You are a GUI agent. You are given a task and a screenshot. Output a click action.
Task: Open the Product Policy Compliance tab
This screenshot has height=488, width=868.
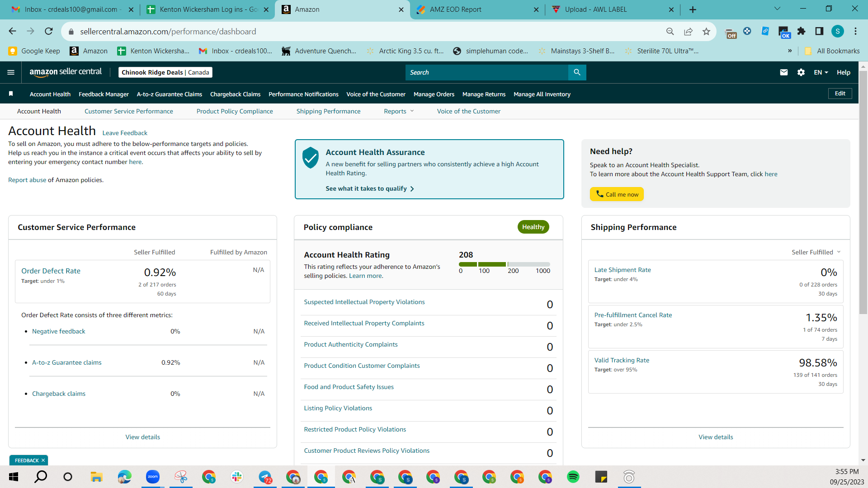click(x=235, y=111)
